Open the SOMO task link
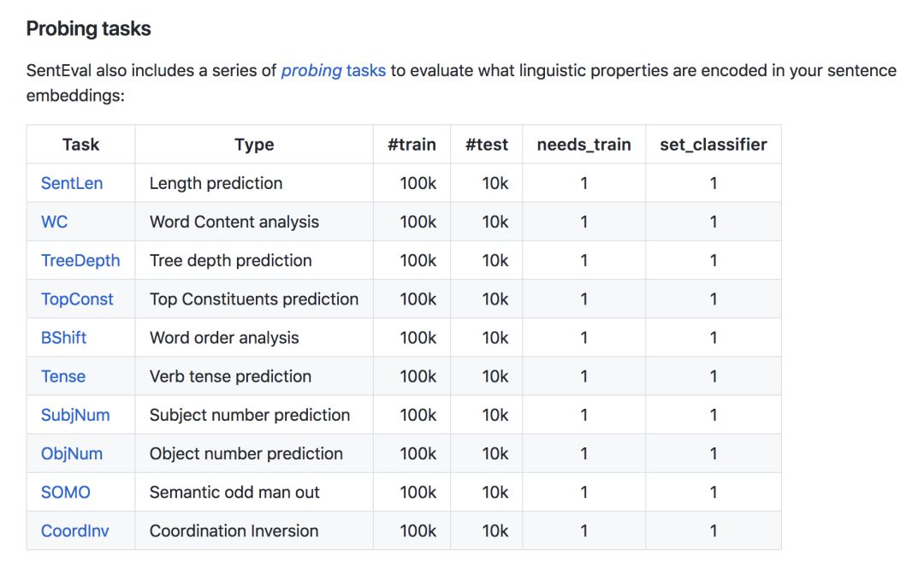Image resolution: width=924 pixels, height=568 pixels. 65,492
